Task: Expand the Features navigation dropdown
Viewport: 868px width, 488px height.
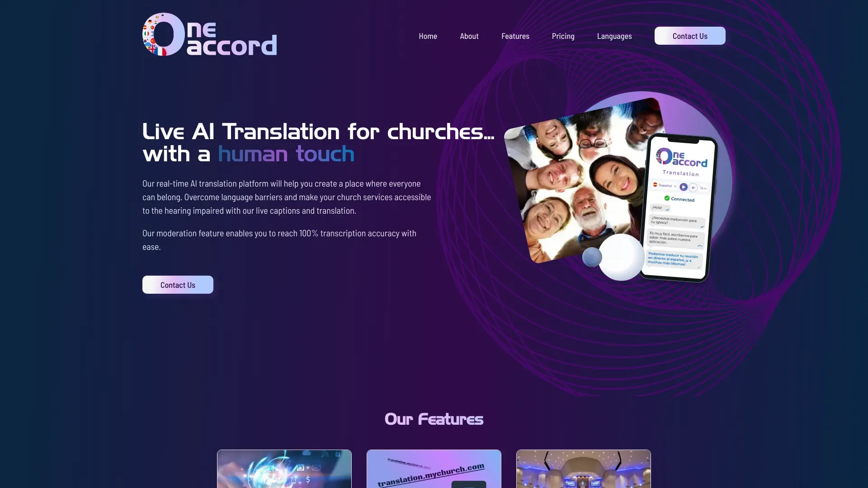Action: (x=515, y=36)
